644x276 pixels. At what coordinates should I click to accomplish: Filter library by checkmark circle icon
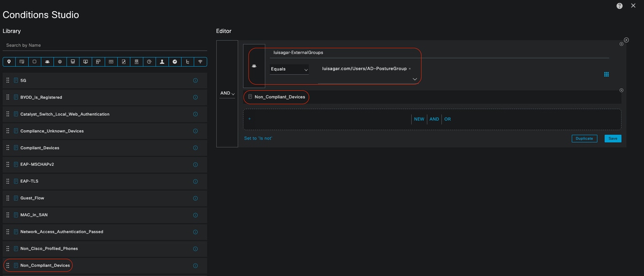pyautogui.click(x=175, y=62)
